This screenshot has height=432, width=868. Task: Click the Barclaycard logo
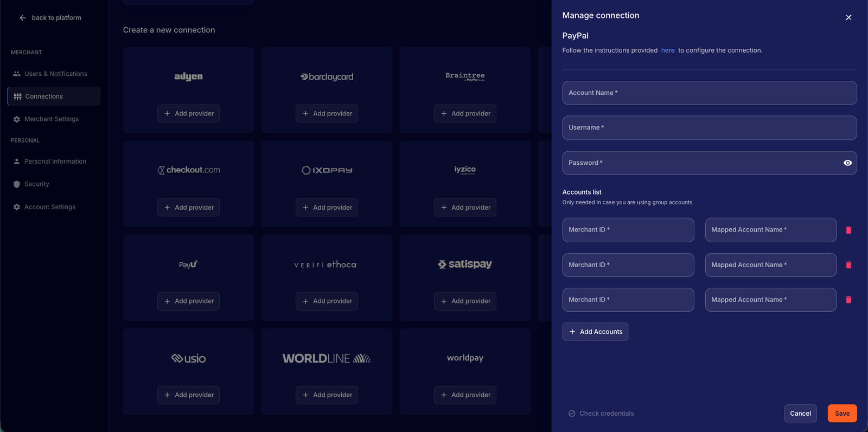[327, 77]
